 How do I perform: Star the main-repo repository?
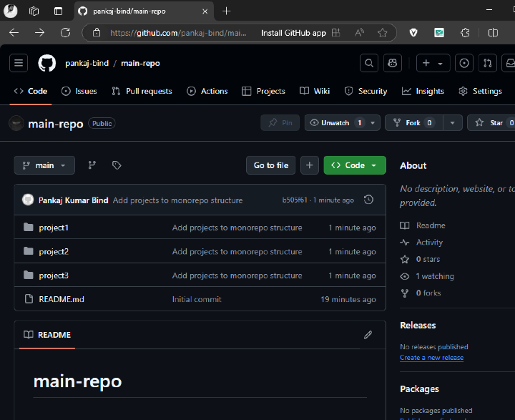[x=491, y=122]
